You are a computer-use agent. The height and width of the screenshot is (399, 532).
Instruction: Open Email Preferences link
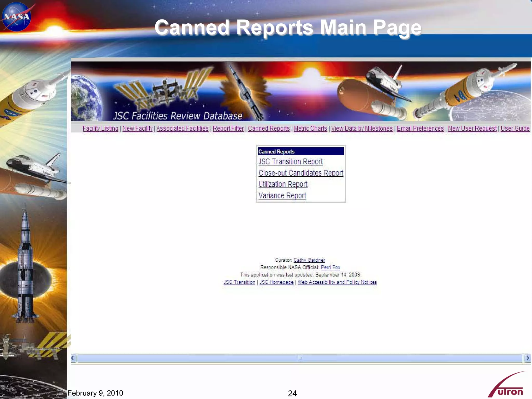(x=420, y=128)
